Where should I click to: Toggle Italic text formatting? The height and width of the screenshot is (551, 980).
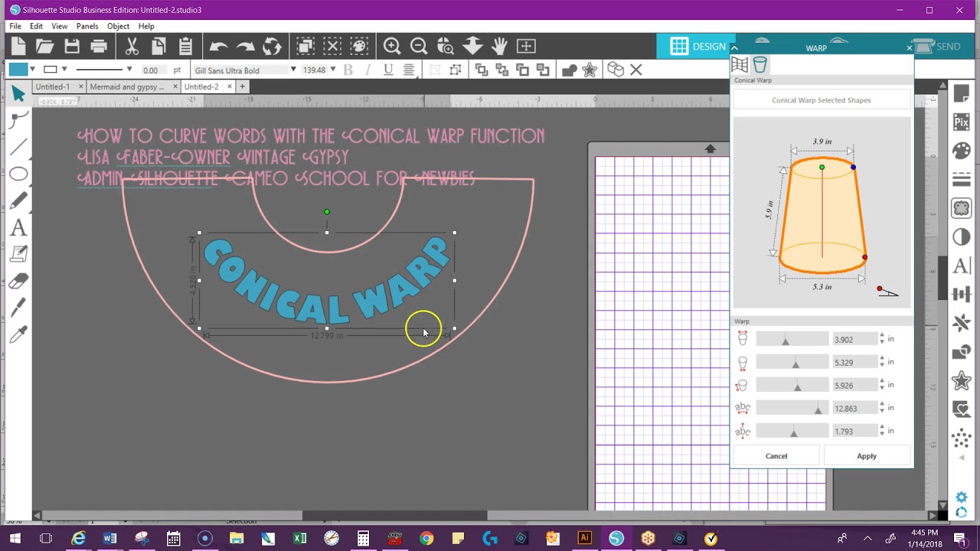368,70
